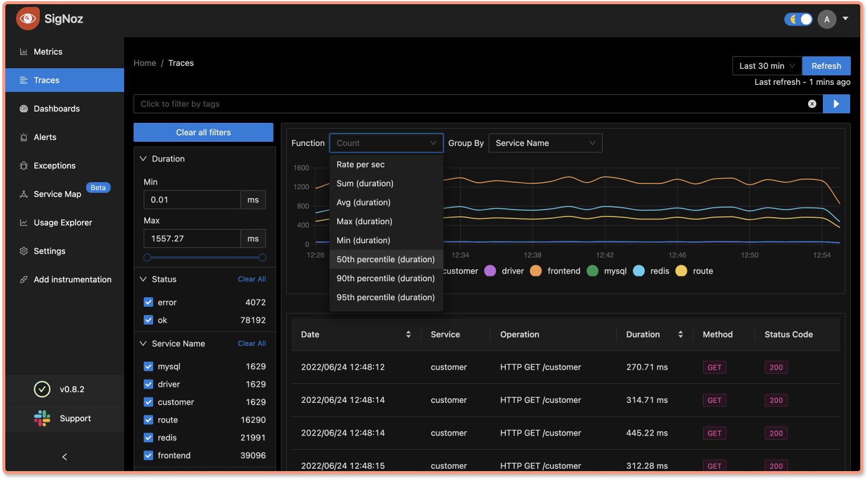
Task: Click the Alerts bell icon
Action: pyautogui.click(x=24, y=137)
